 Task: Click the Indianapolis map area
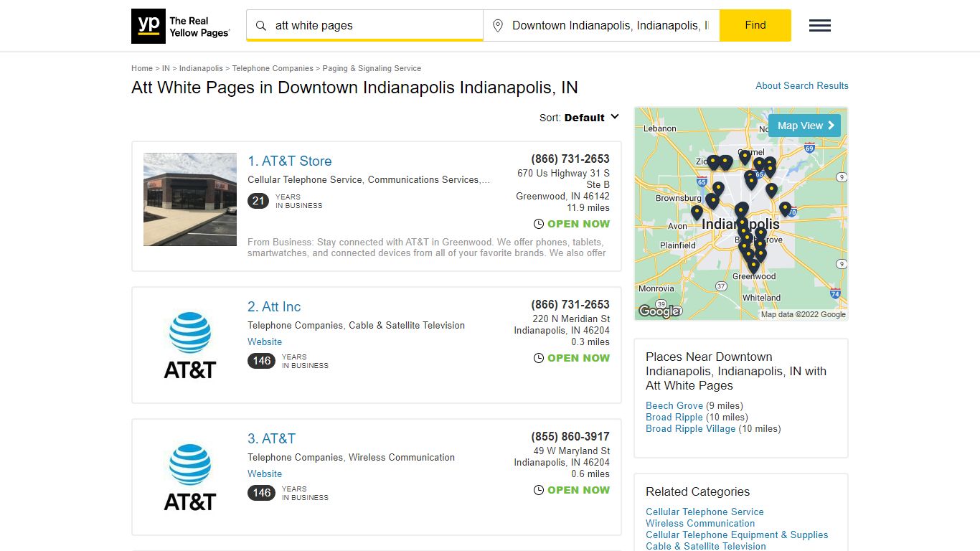[741, 214]
